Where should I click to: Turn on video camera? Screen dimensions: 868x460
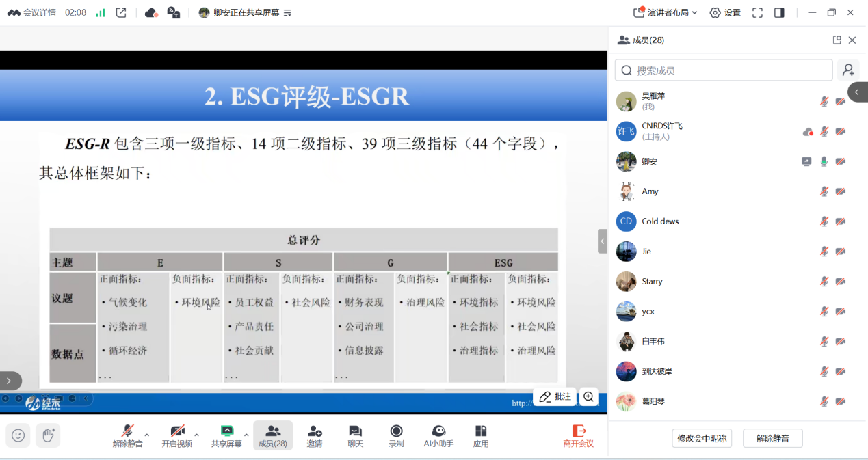pyautogui.click(x=177, y=435)
